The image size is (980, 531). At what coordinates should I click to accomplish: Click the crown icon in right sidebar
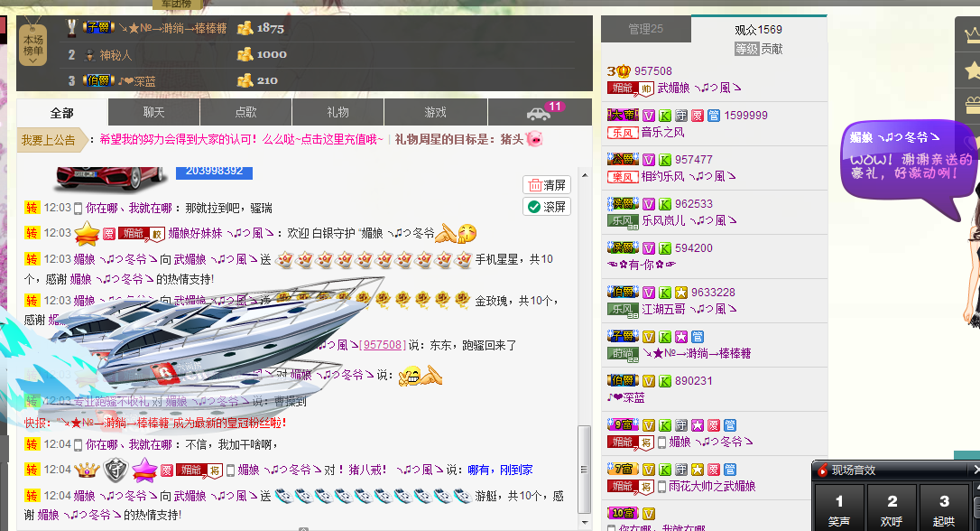(973, 35)
